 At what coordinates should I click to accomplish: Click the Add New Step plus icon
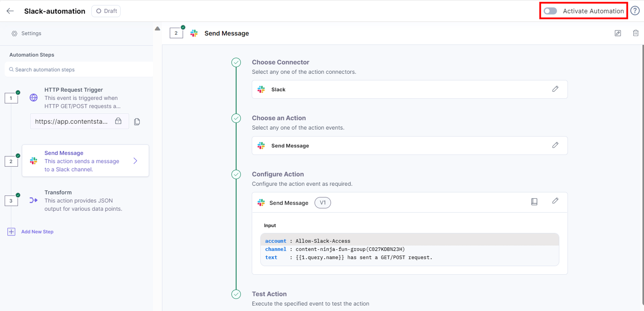[x=11, y=232]
